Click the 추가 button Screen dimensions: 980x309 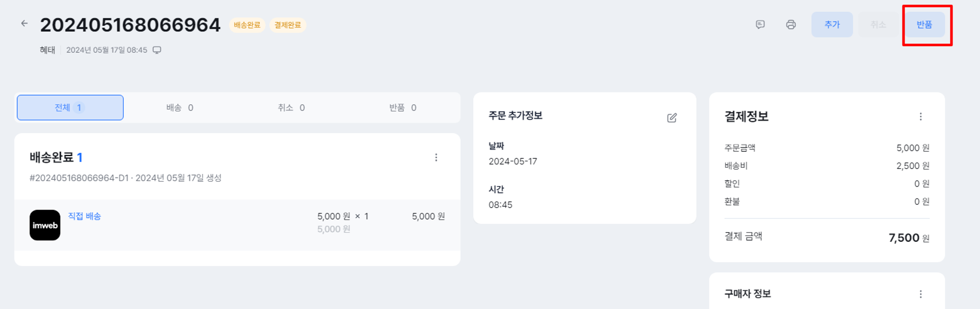pos(832,24)
